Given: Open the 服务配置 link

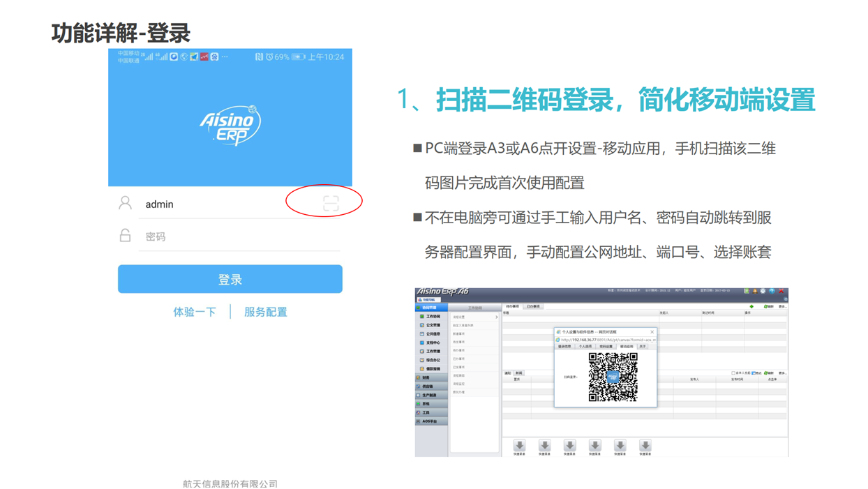Looking at the screenshot, I should pyautogui.click(x=265, y=312).
